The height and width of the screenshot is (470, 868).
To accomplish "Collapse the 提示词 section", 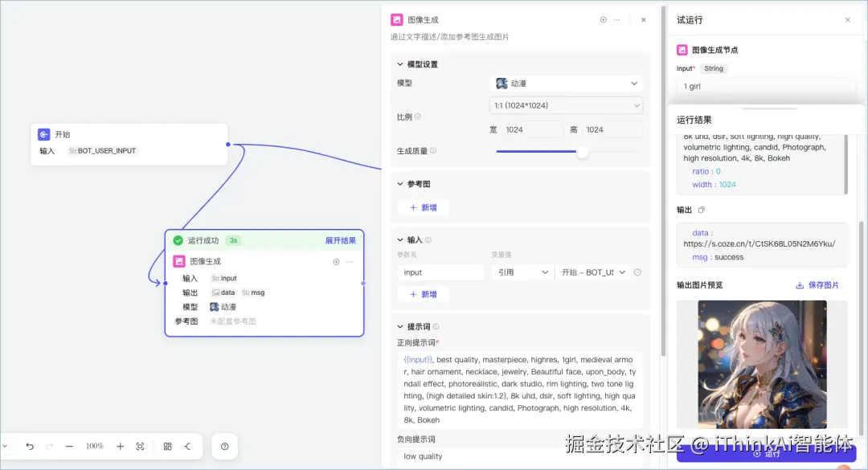I will [x=400, y=327].
